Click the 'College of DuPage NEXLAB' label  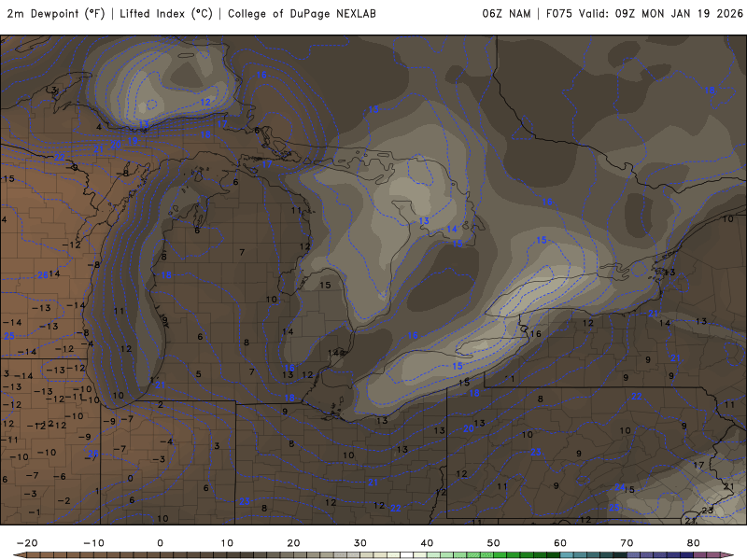302,14
